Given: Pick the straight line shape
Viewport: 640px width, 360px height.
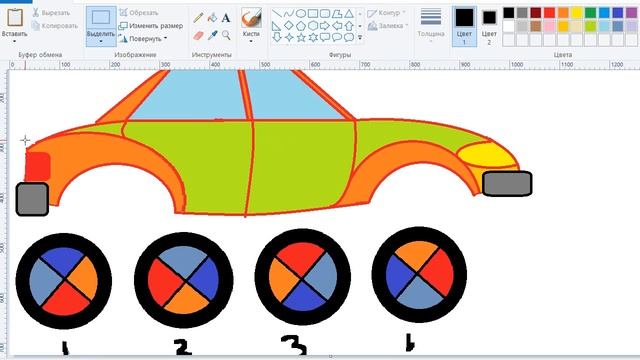Looking at the screenshot, I should tap(277, 14).
